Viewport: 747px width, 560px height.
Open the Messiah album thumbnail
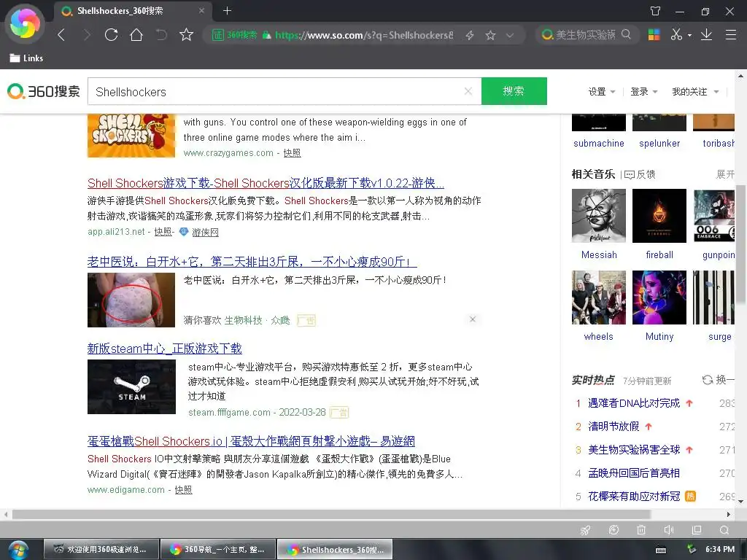[x=599, y=216]
